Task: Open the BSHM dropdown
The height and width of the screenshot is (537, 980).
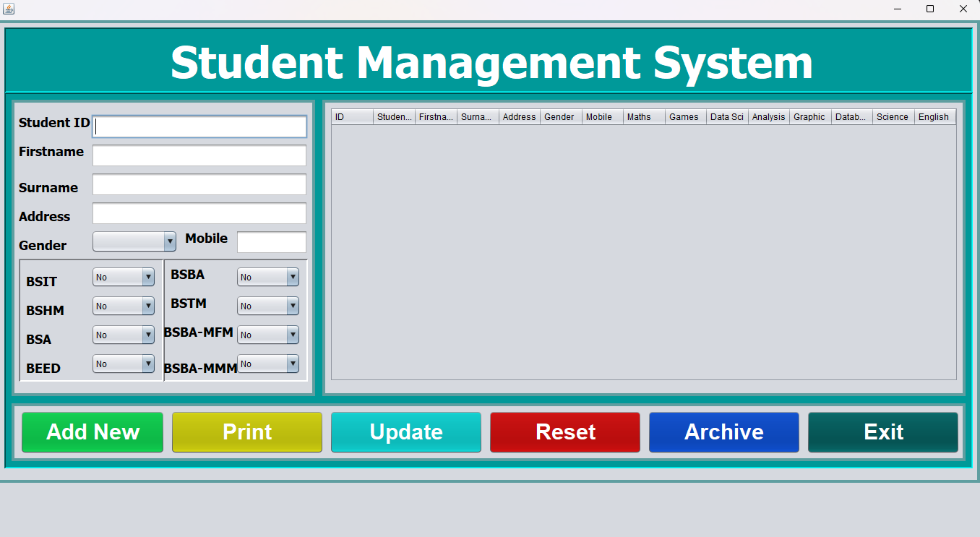Action: [124, 306]
